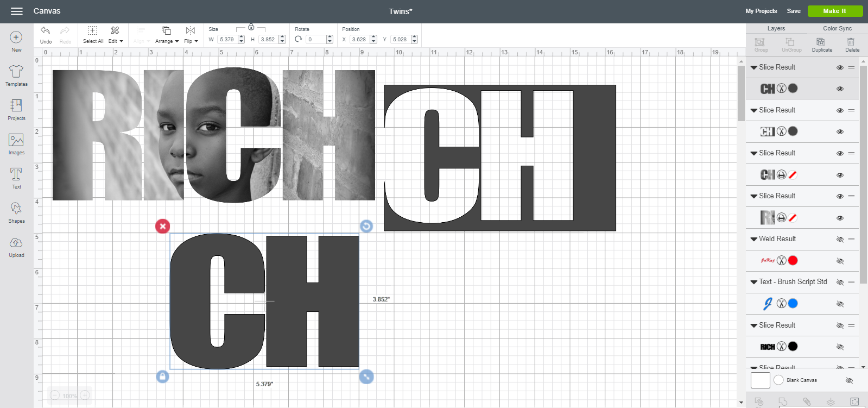The height and width of the screenshot is (408, 868).
Task: Click the New project icon
Action: tap(16, 37)
